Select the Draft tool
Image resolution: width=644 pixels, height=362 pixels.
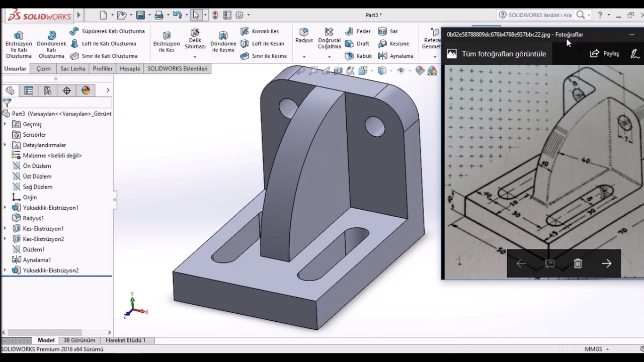coord(357,44)
